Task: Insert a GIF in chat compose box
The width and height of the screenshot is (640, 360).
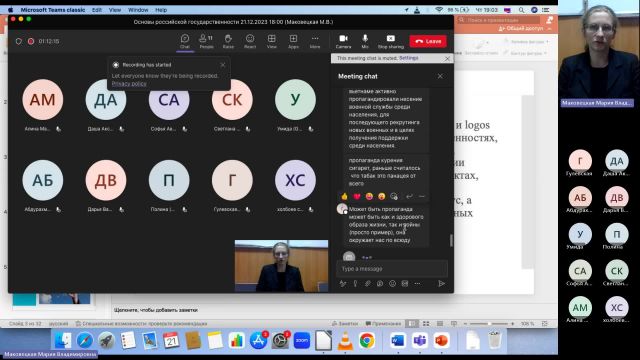Action: tap(404, 284)
